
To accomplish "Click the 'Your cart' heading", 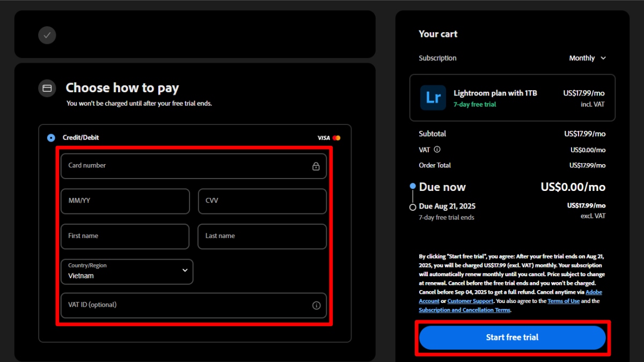I will point(438,34).
